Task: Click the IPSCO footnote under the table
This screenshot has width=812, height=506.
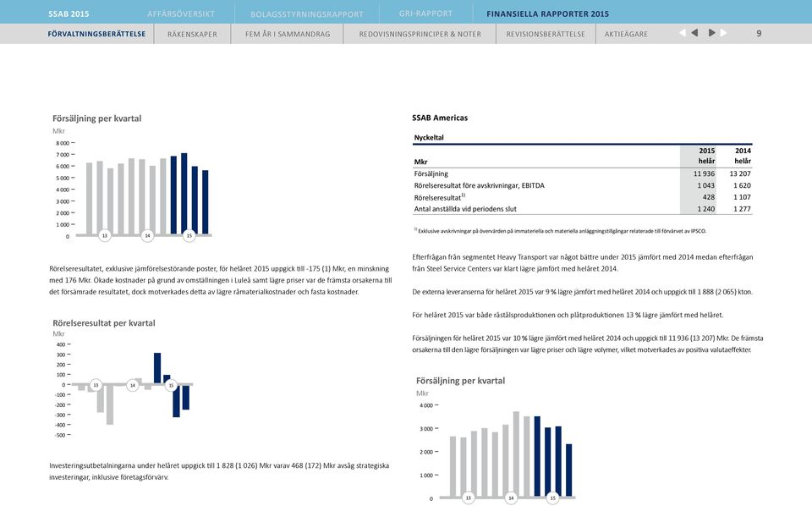Action: point(560,231)
